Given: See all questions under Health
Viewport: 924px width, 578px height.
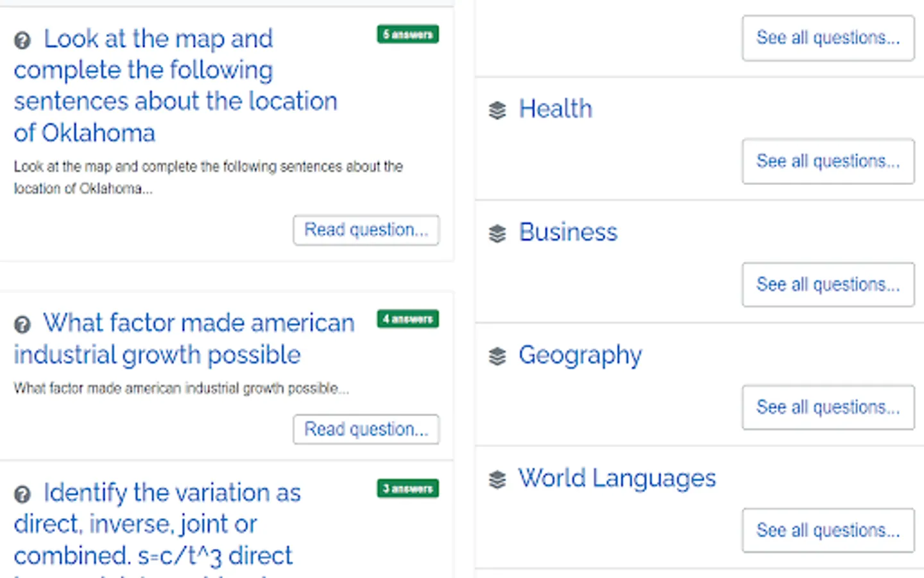Looking at the screenshot, I should [x=828, y=161].
